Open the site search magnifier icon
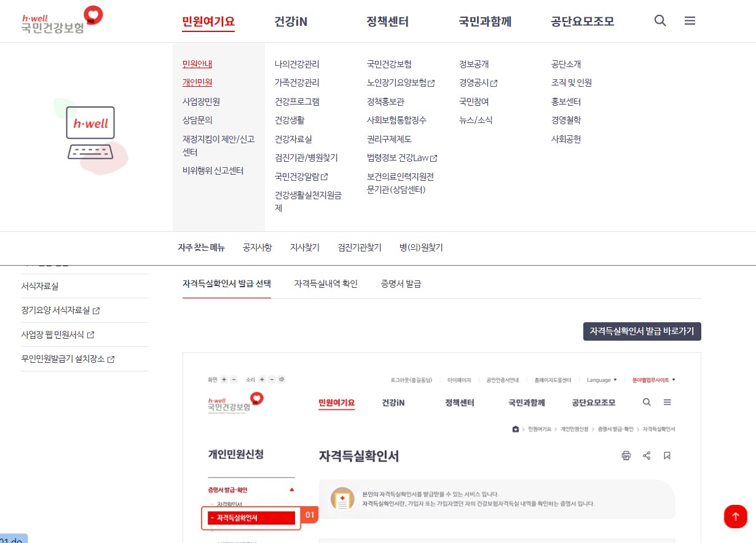This screenshot has width=756, height=543. (660, 21)
